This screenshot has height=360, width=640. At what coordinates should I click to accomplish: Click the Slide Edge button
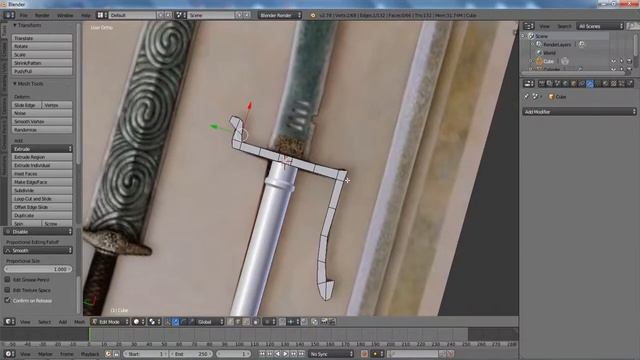pyautogui.click(x=26, y=105)
